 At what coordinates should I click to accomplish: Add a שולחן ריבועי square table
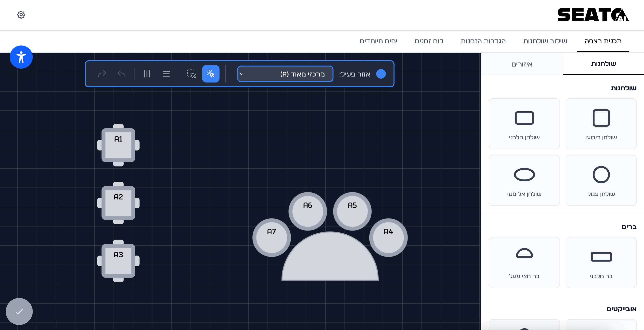[x=601, y=124]
